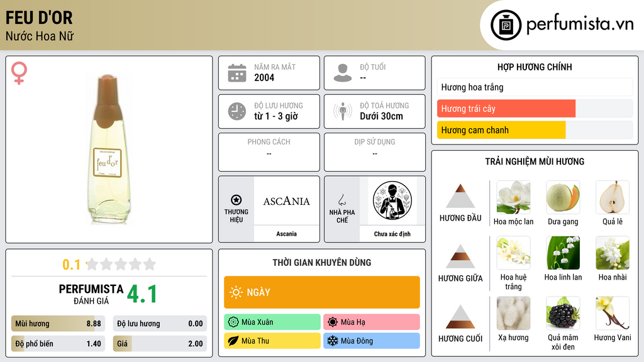644x362 pixels.
Task: Click the user rating value 0.1
Action: (x=71, y=265)
